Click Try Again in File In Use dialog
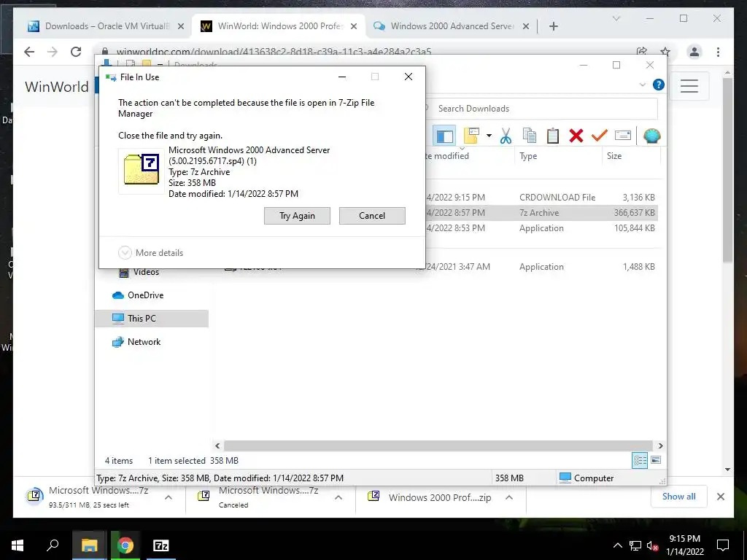The height and width of the screenshot is (560, 747). click(297, 216)
